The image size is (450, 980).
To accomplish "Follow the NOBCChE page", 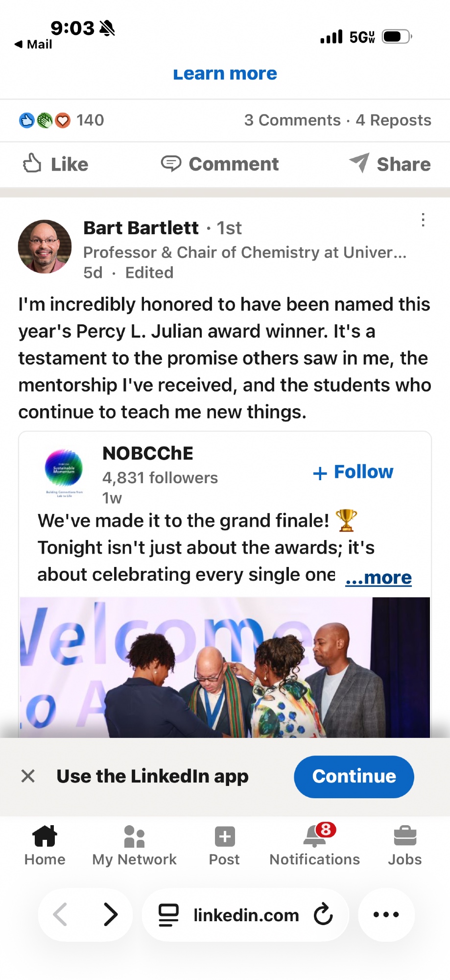I will [353, 472].
